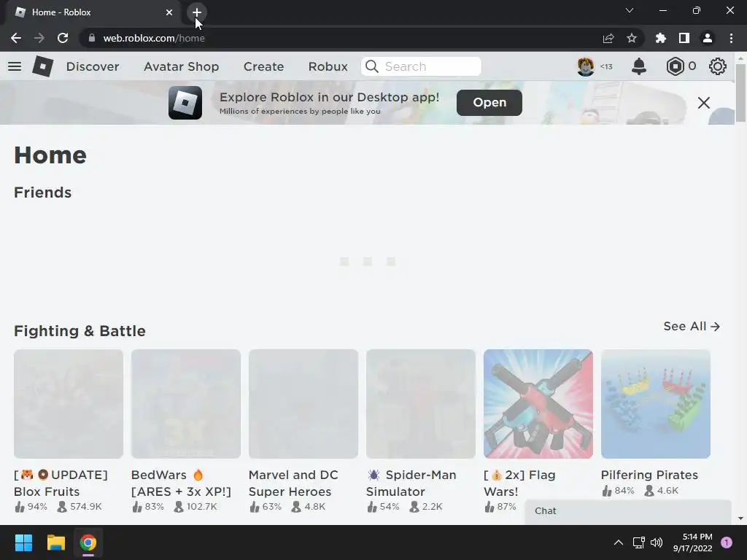The height and width of the screenshot is (560, 747).
Task: Open the Create page
Action: [263, 66]
